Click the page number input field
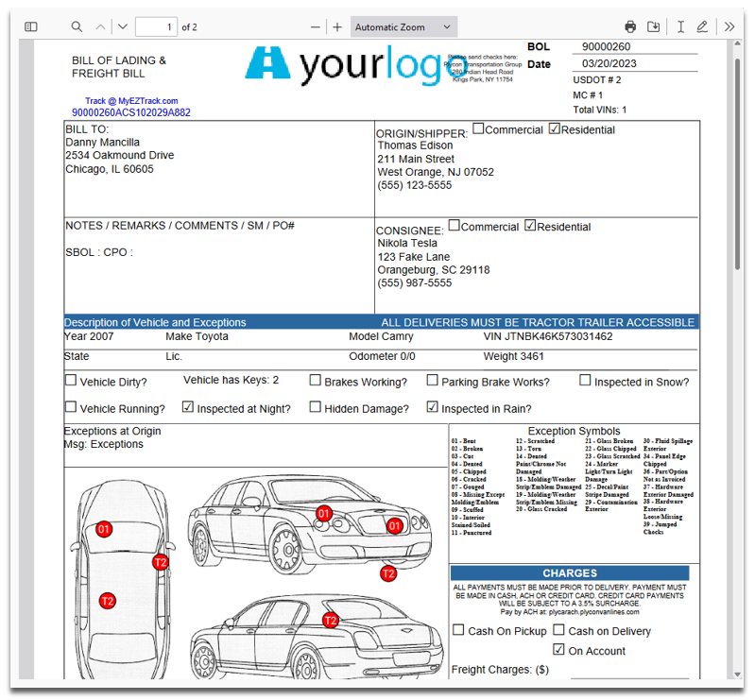This screenshot has height=700, width=755. click(156, 27)
